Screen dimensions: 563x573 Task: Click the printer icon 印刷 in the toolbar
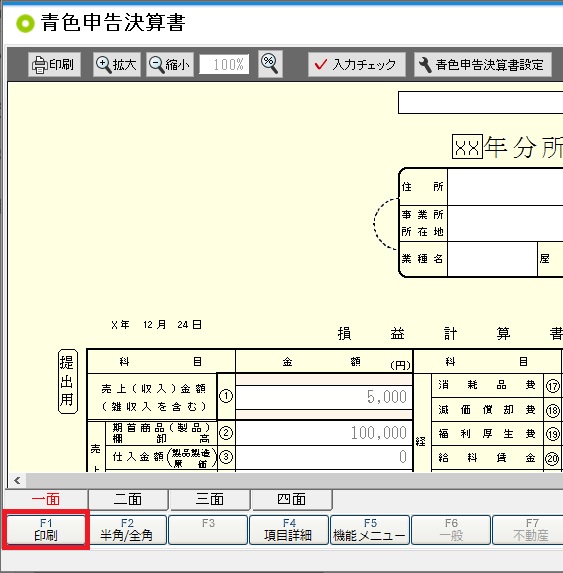[x=54, y=65]
